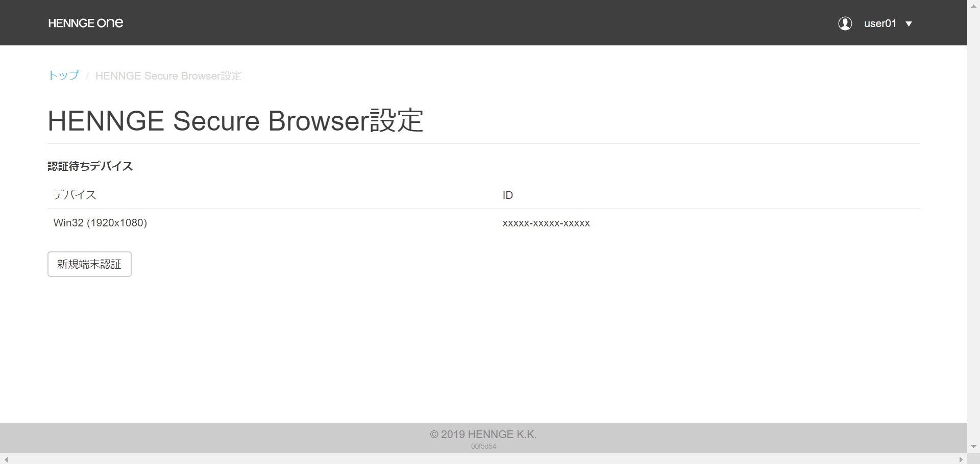Expand the arrow next to user01
The image size is (980, 464).
909,24
